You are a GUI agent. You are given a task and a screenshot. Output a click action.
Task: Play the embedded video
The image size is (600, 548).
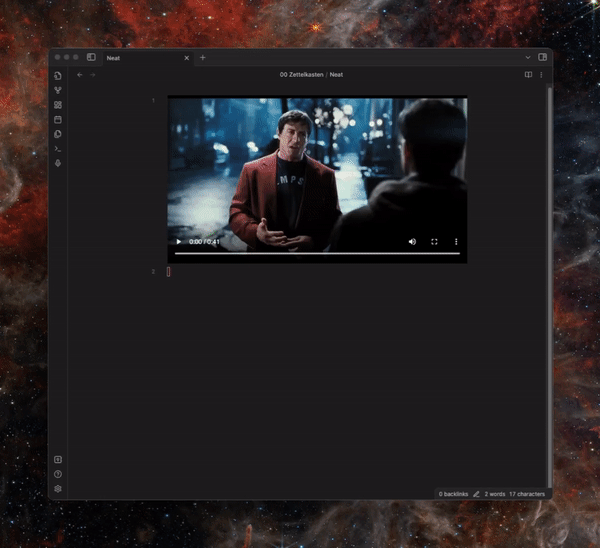(x=178, y=241)
